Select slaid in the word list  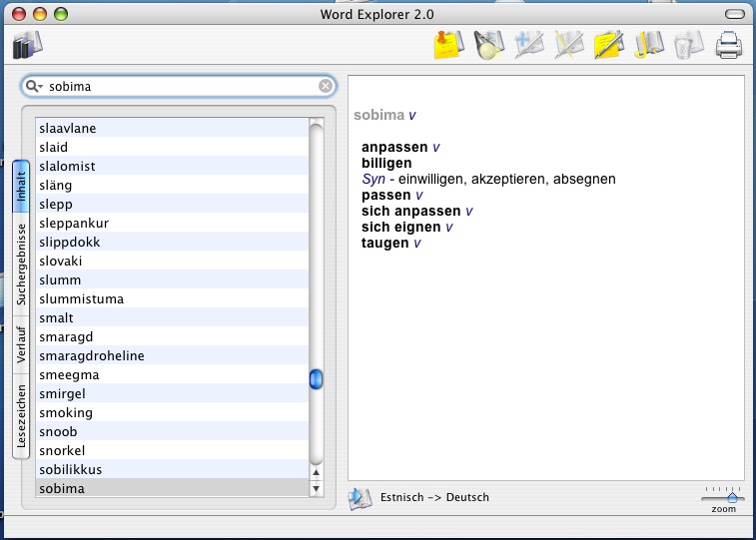(x=172, y=147)
